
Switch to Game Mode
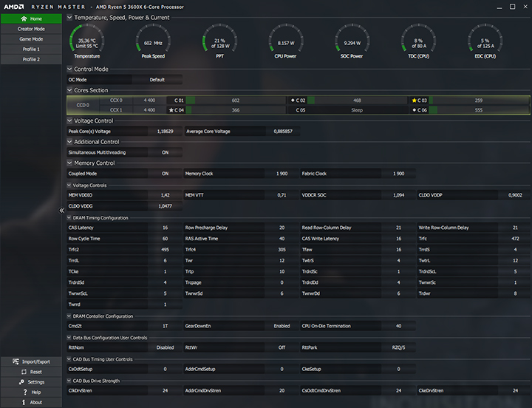coord(31,39)
